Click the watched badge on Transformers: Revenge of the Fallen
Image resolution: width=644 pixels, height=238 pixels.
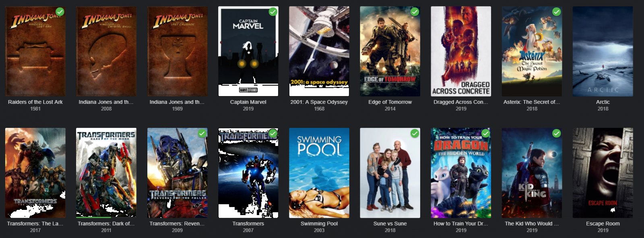202,133
